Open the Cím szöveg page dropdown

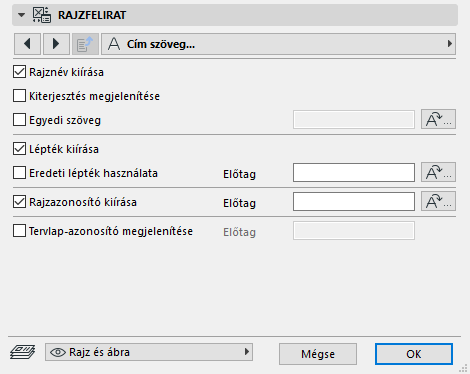pos(278,44)
